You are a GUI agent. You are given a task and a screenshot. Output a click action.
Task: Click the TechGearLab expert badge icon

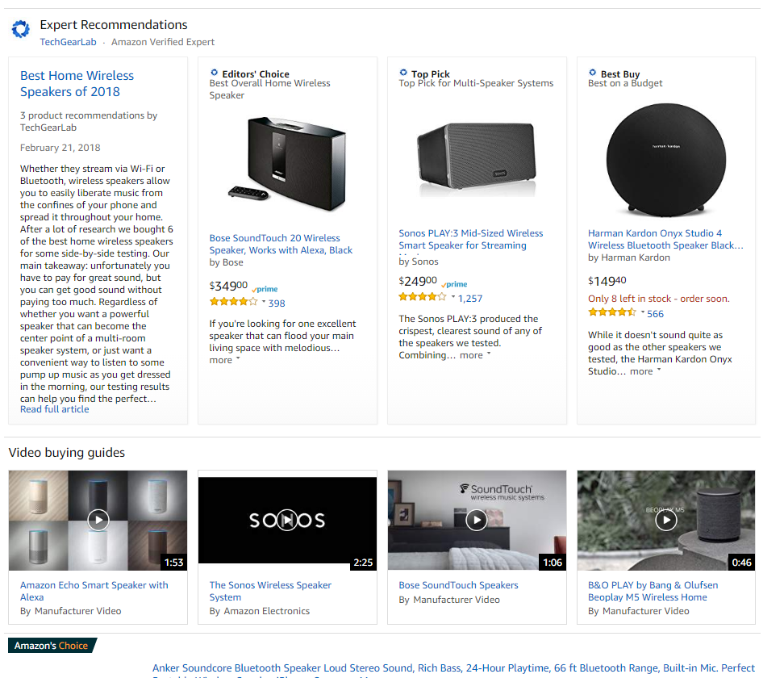(20, 30)
